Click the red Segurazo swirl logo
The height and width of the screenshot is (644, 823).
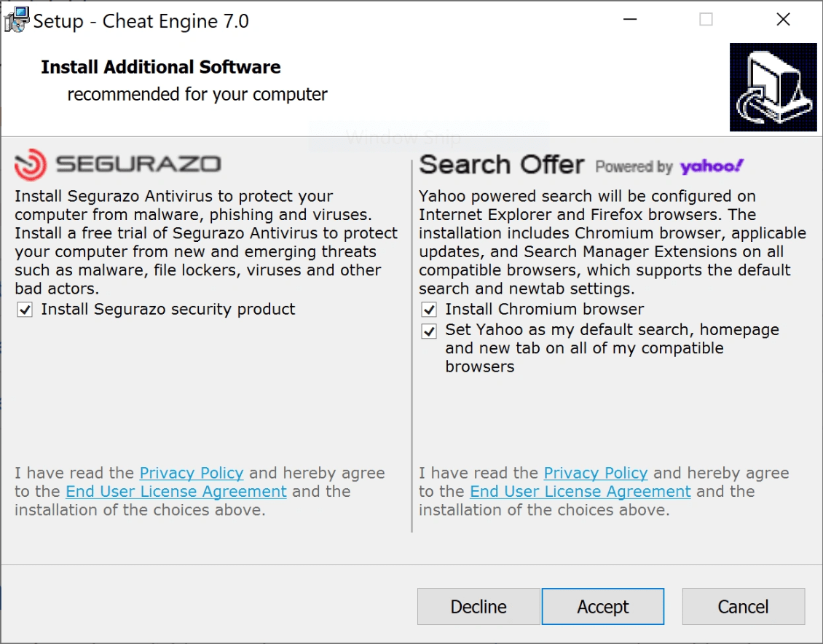click(x=30, y=164)
